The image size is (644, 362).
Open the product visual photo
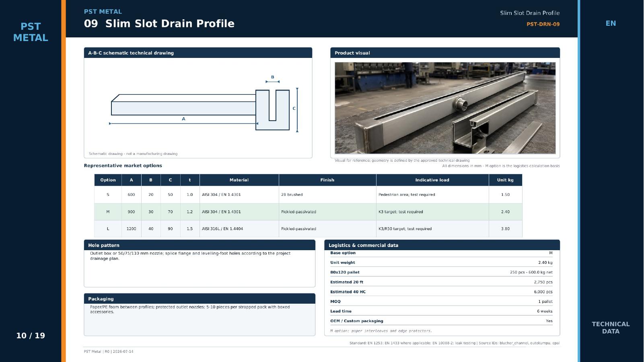(x=445, y=108)
